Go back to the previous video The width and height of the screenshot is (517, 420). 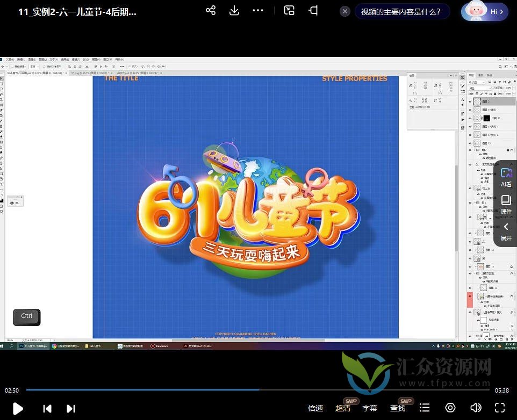[47, 408]
